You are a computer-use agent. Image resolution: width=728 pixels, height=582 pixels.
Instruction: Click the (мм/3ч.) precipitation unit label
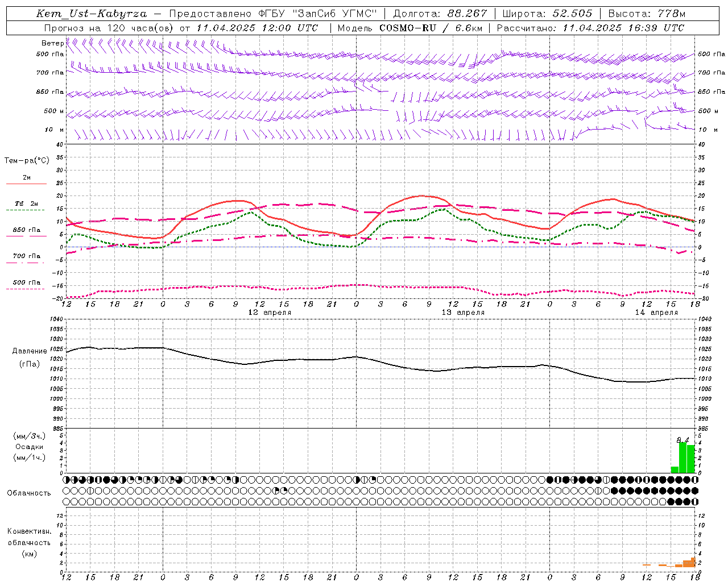[30, 436]
